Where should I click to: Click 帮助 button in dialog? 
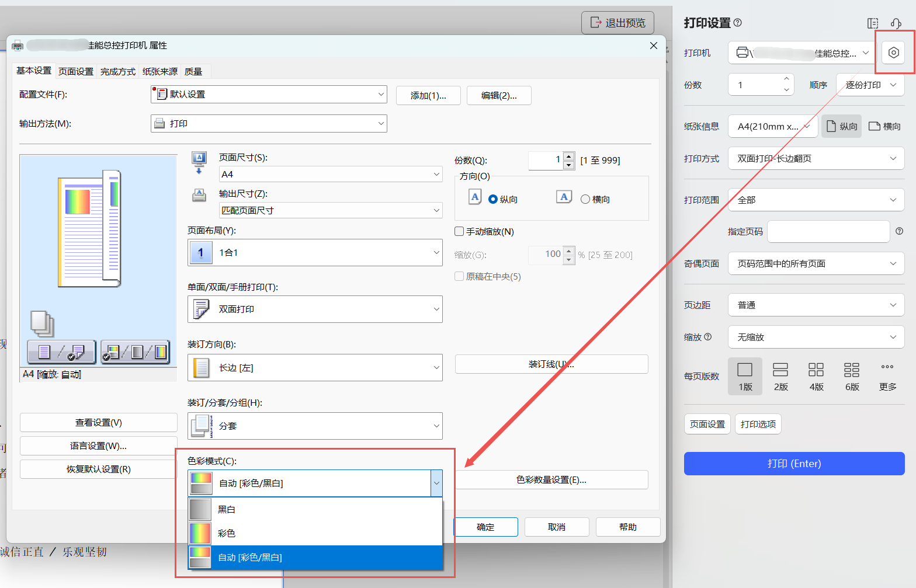628,527
